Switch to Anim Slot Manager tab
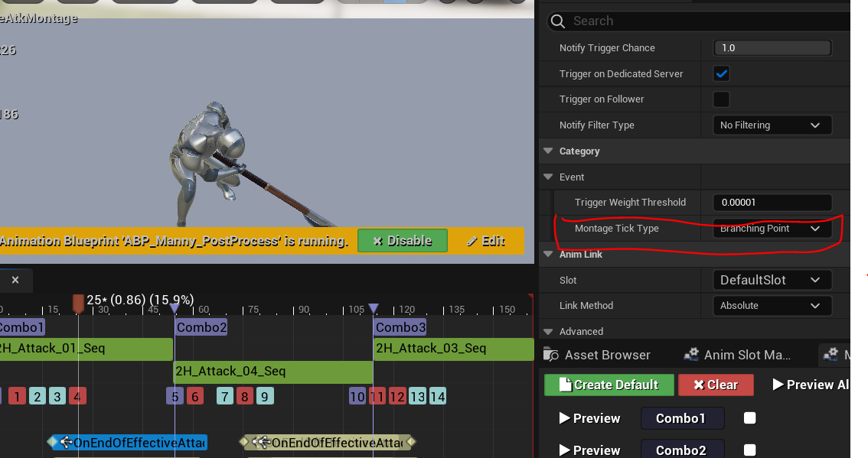 (x=737, y=355)
